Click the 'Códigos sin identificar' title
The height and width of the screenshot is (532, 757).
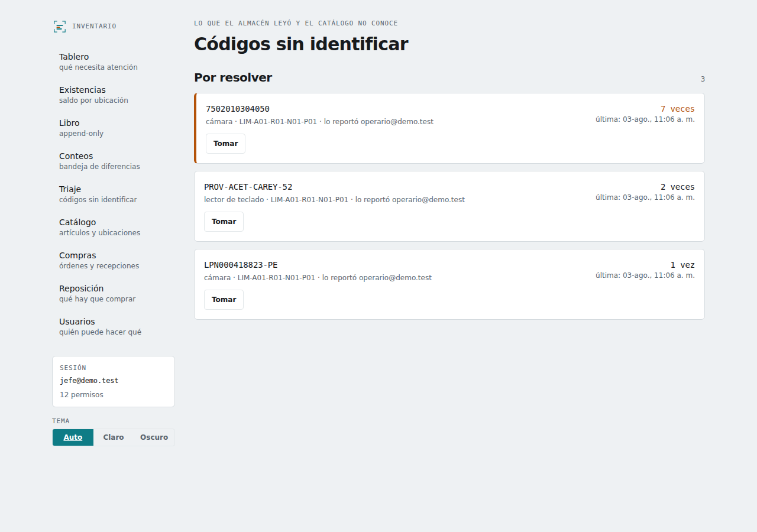[301, 44]
